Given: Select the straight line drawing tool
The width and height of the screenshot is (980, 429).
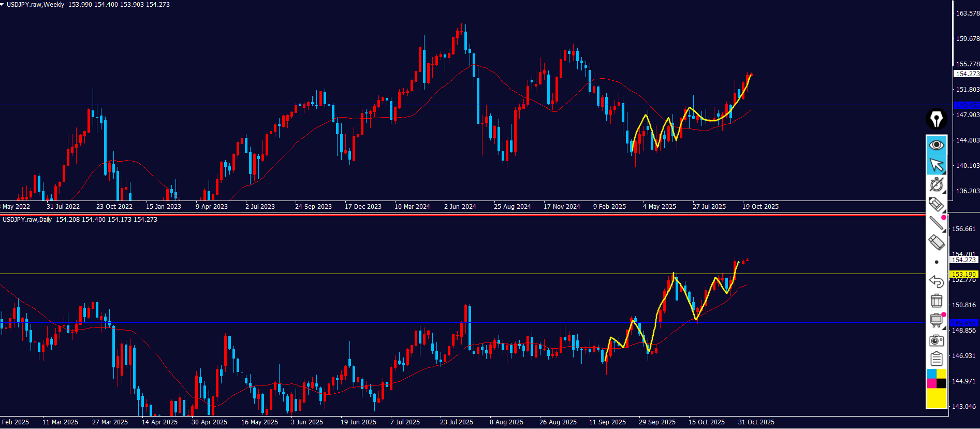Looking at the screenshot, I should pyautogui.click(x=936, y=223).
